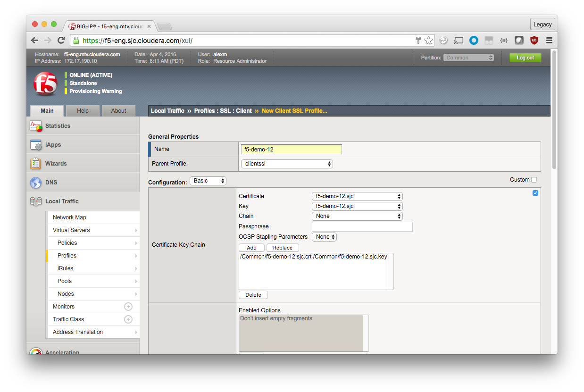Open the Configuration Basic dropdown

pos(208,181)
